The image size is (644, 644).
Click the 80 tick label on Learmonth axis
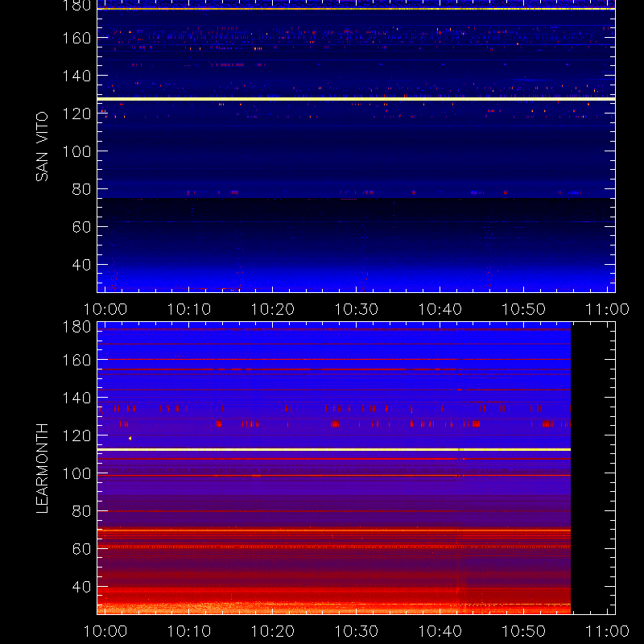tap(81, 511)
